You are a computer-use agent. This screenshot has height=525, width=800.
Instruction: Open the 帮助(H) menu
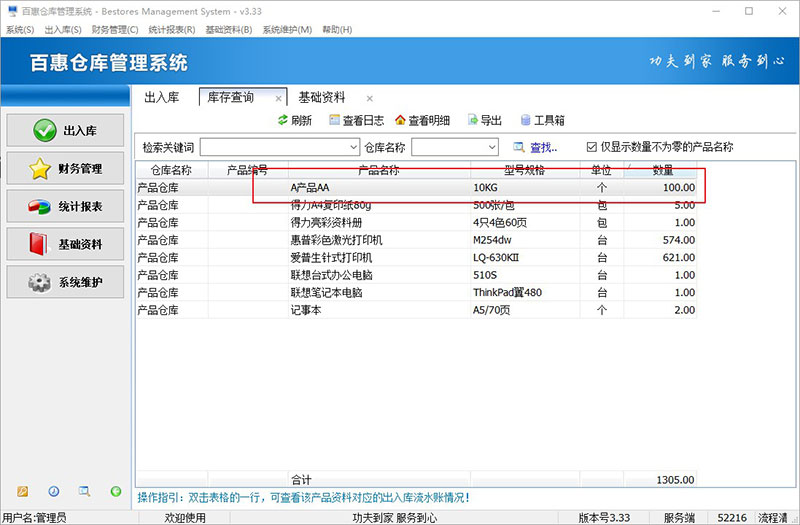coord(337,30)
